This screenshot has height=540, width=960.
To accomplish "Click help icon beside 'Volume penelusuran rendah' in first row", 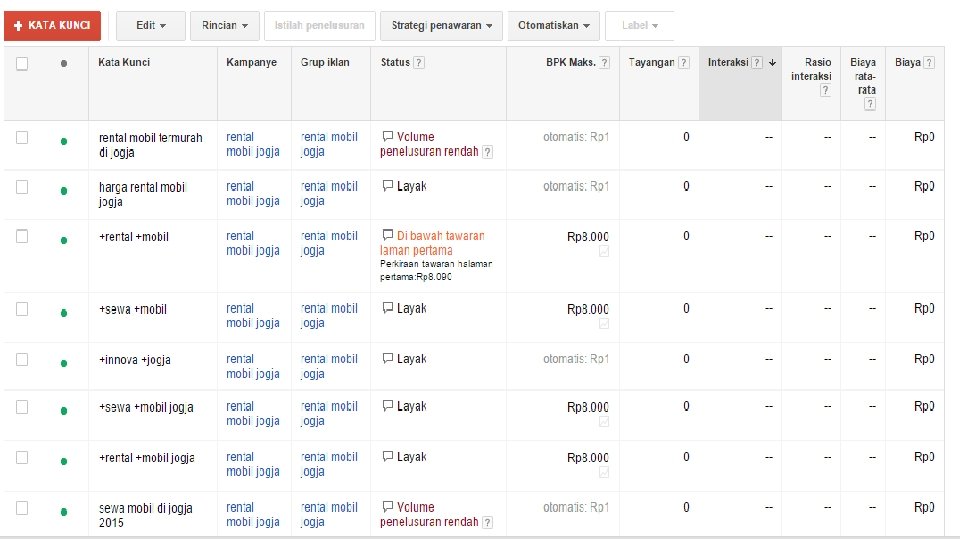I will click(487, 152).
